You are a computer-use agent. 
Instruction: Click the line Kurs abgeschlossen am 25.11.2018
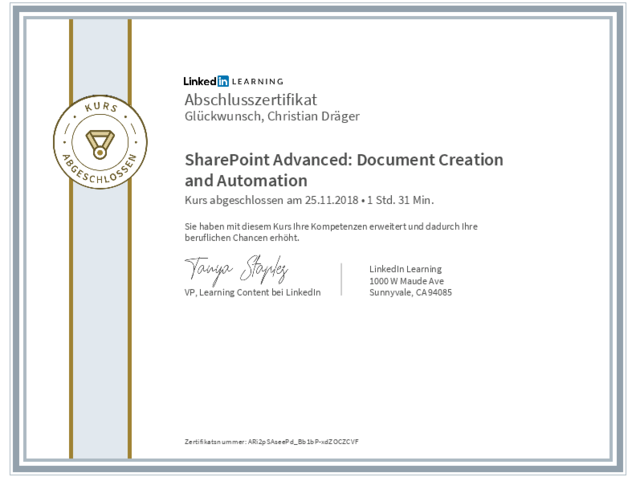309,200
